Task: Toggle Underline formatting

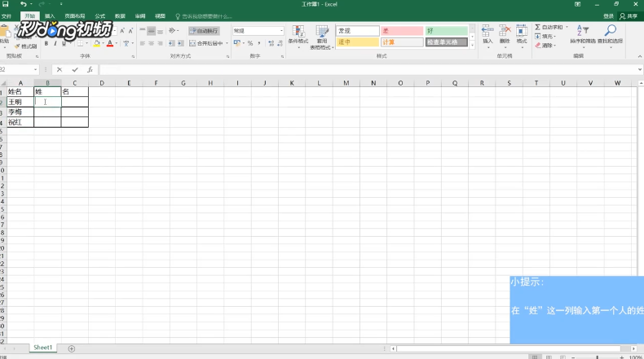Action: [64, 43]
